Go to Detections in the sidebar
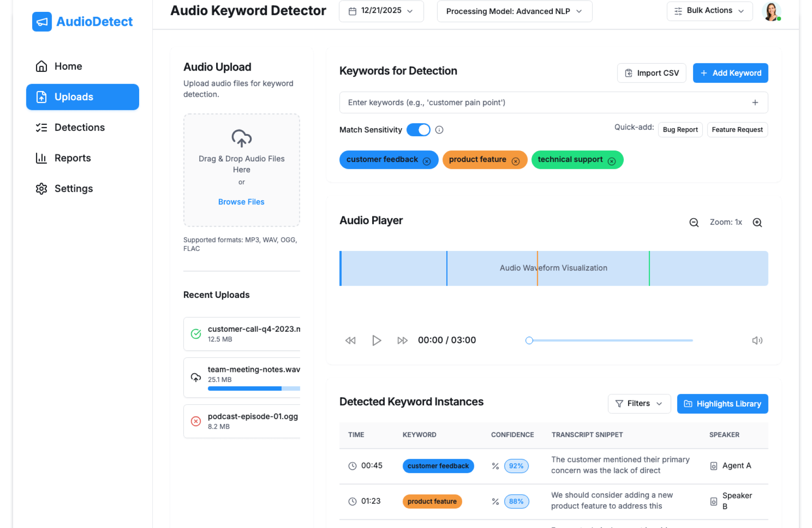Image resolution: width=812 pixels, height=528 pixels. pyautogui.click(x=80, y=127)
